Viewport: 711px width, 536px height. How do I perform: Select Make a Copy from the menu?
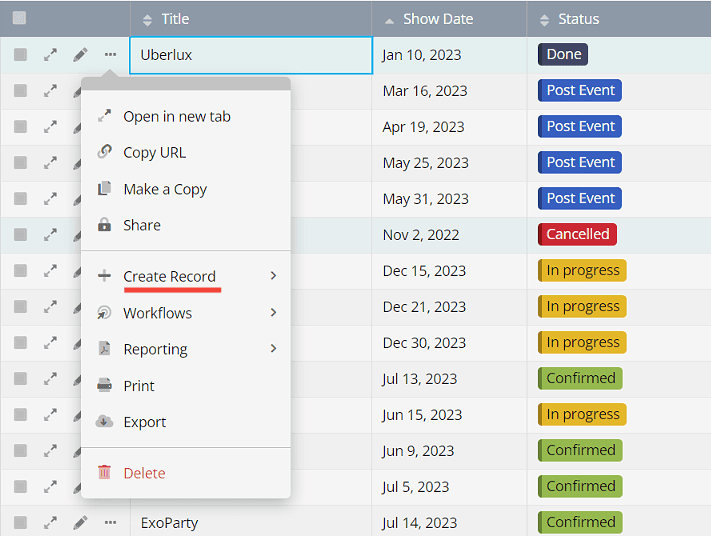click(x=165, y=189)
